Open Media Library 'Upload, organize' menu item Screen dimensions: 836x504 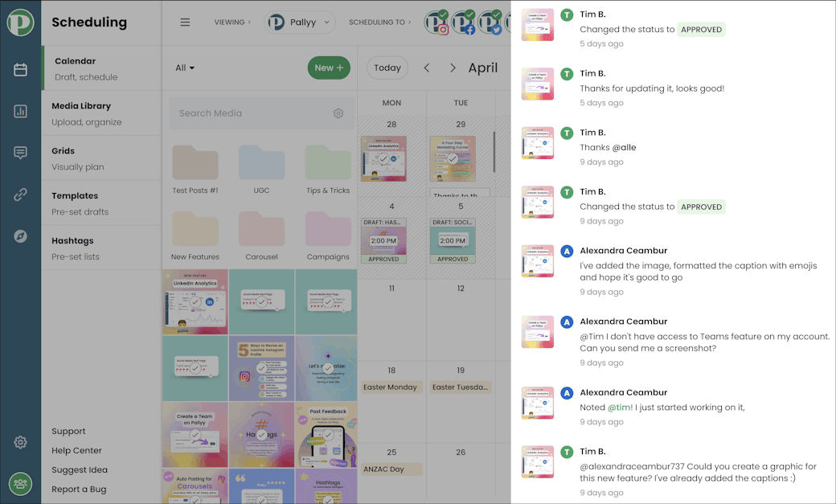click(x=101, y=113)
